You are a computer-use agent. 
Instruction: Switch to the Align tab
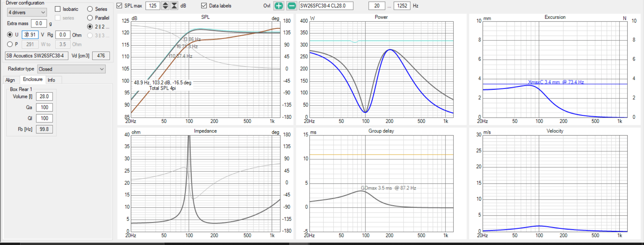[10, 80]
